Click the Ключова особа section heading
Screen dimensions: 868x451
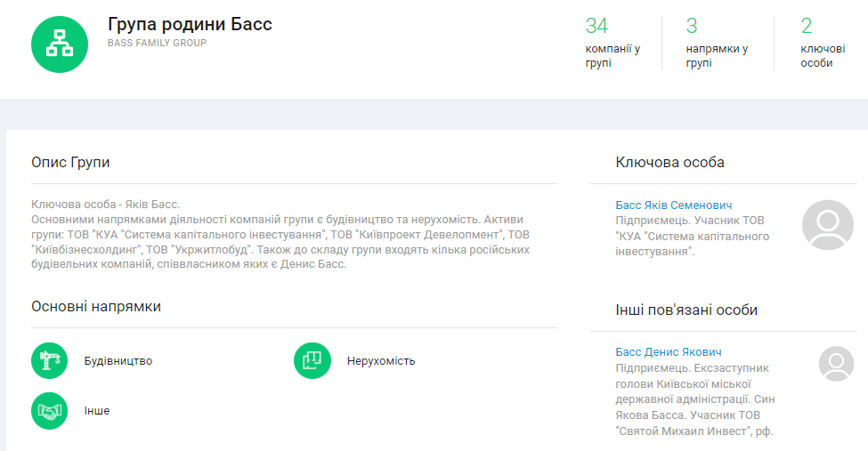point(669,162)
